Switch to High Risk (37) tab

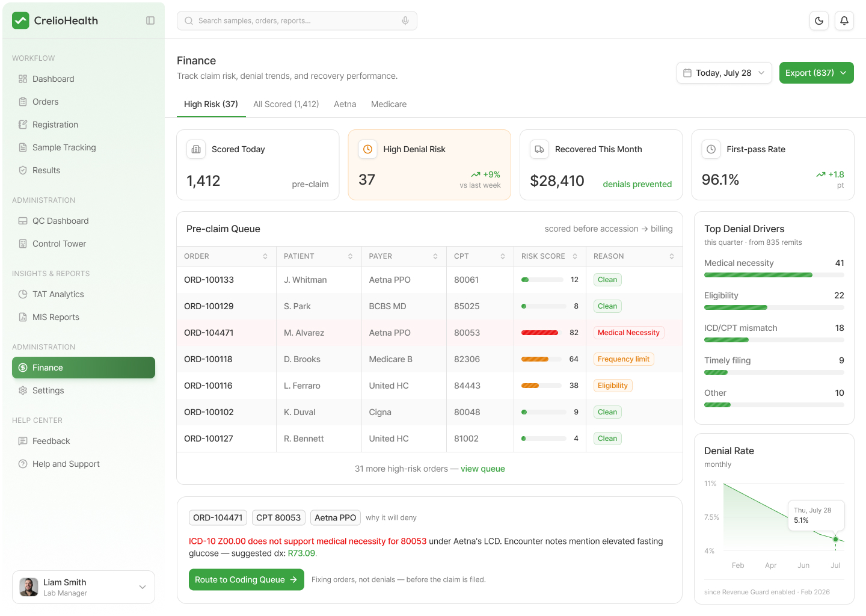[211, 104]
